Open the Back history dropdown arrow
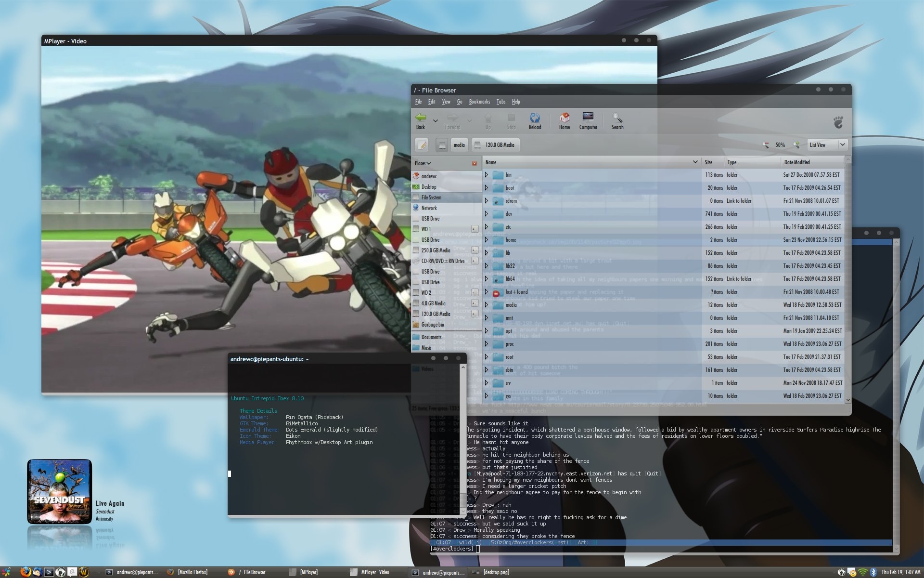Image resolution: width=924 pixels, height=578 pixels. pos(435,121)
